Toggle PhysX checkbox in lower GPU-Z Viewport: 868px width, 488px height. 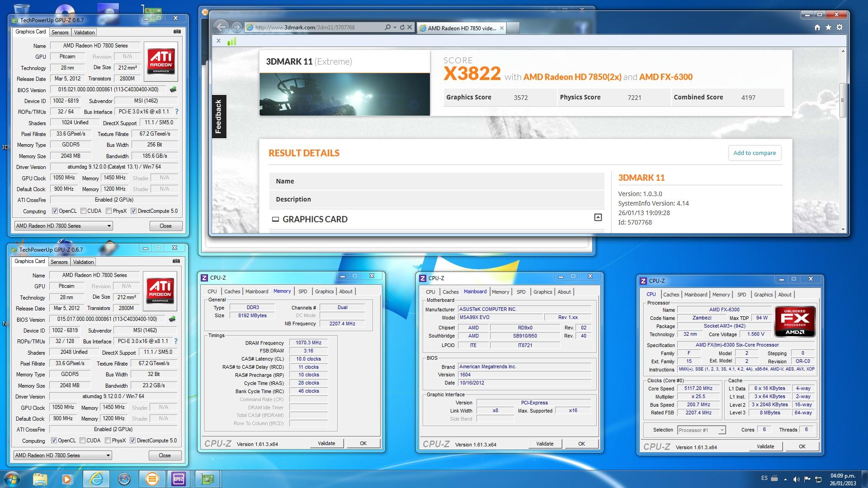108,441
